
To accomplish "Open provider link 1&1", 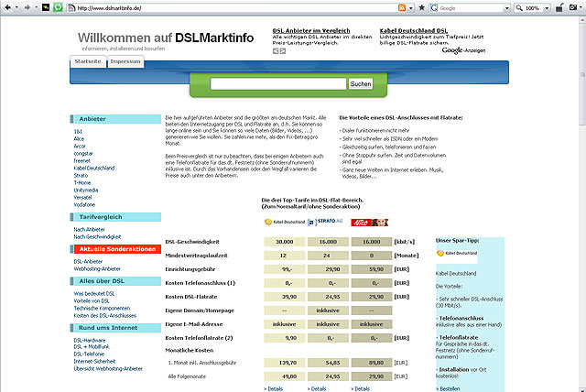I will pos(78,132).
